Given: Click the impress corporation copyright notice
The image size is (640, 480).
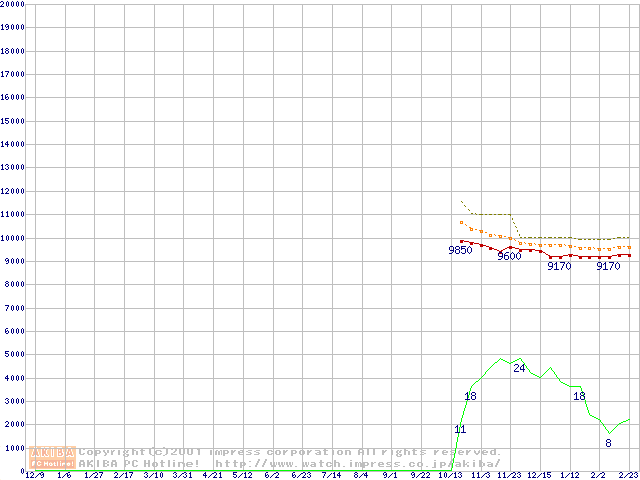Looking at the screenshot, I should pos(290,452).
